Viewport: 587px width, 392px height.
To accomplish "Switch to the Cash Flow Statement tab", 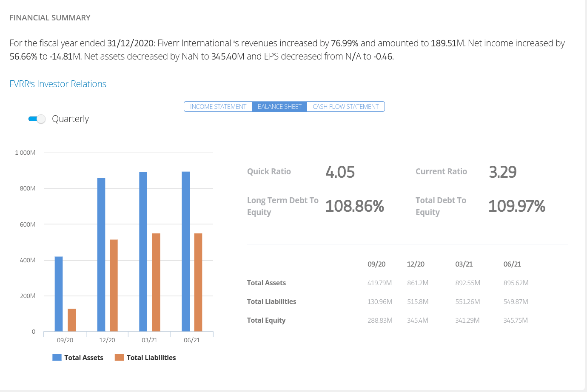I will tap(345, 106).
